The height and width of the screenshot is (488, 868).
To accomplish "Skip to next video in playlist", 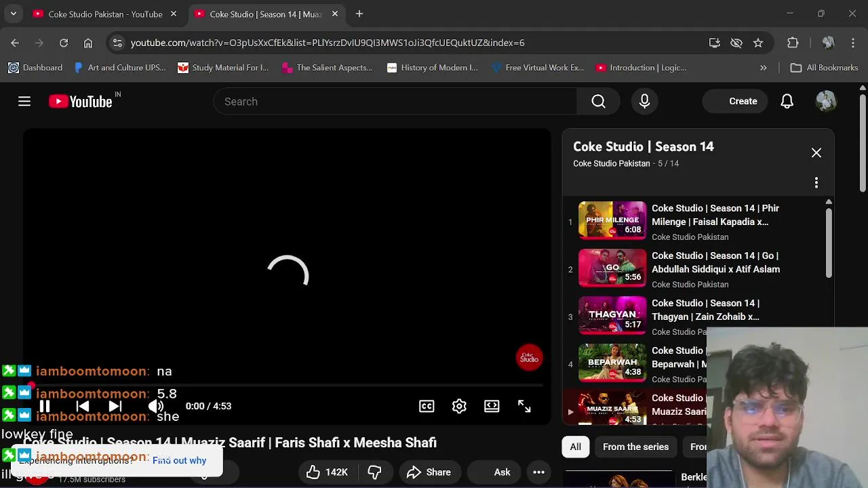I will click(115, 406).
